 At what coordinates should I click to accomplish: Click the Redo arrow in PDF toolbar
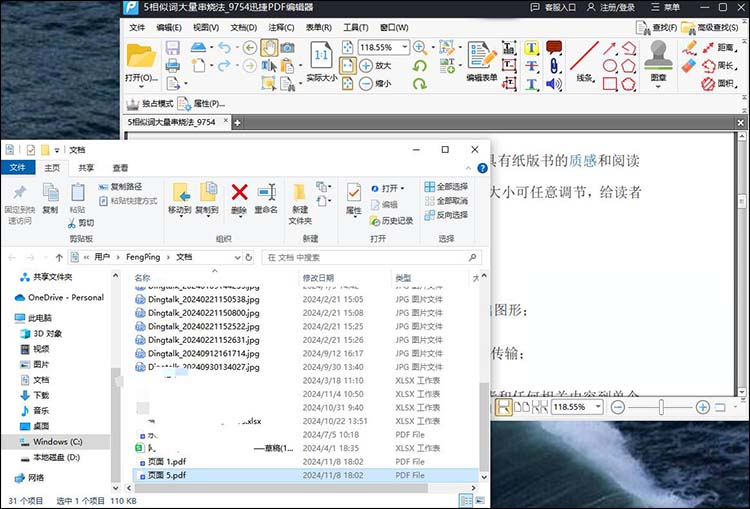pos(224,65)
